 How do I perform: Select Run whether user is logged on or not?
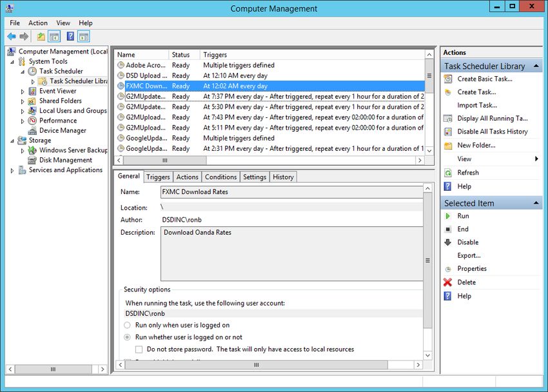(x=127, y=337)
